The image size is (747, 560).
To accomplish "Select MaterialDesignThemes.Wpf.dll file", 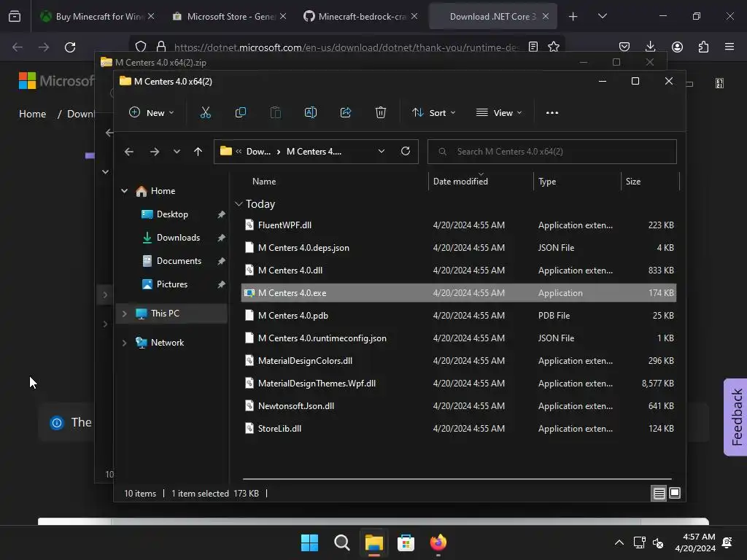I will tap(458, 384).
